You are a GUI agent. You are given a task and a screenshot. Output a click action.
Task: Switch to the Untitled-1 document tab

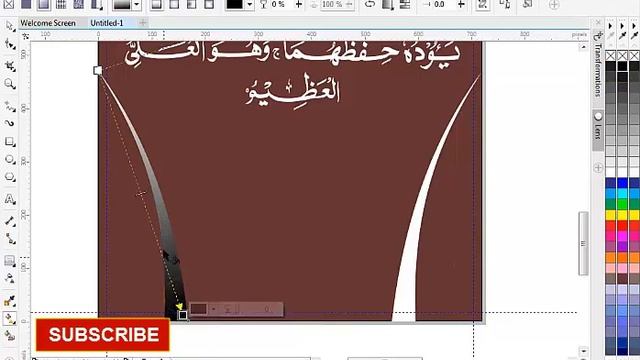click(x=107, y=23)
